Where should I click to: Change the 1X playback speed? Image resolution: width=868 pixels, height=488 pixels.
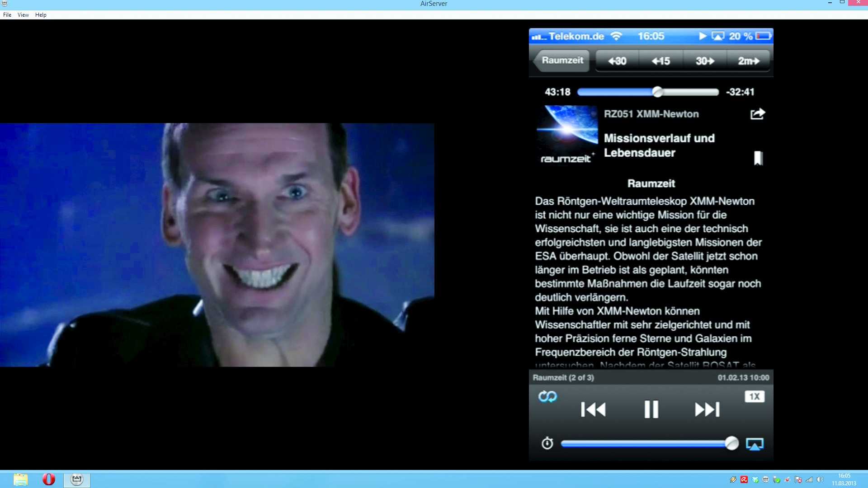pos(755,396)
